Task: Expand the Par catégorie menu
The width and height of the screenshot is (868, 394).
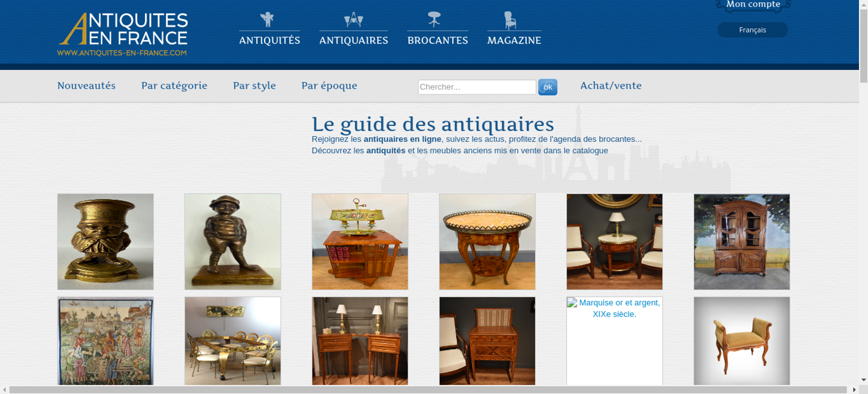Action: pos(174,85)
